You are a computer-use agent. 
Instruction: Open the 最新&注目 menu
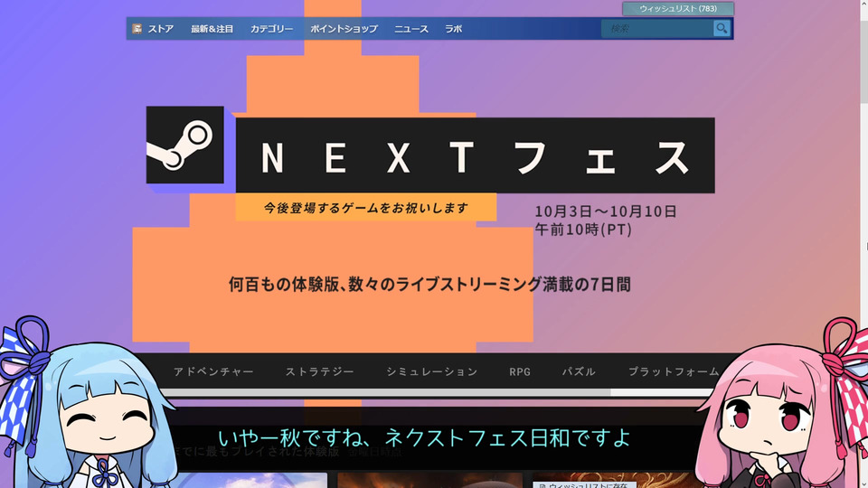tap(212, 29)
